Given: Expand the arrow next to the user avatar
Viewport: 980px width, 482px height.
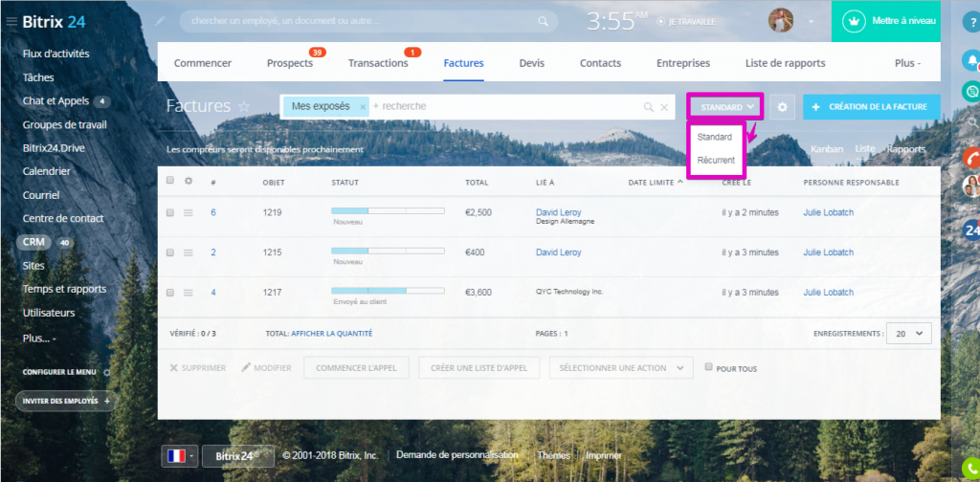Looking at the screenshot, I should click(811, 21).
